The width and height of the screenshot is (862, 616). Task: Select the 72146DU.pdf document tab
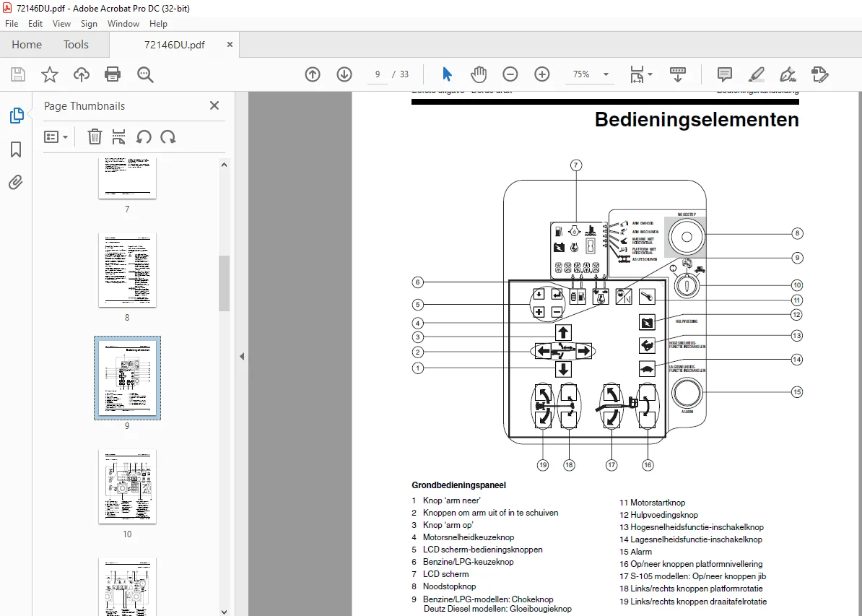pos(174,45)
